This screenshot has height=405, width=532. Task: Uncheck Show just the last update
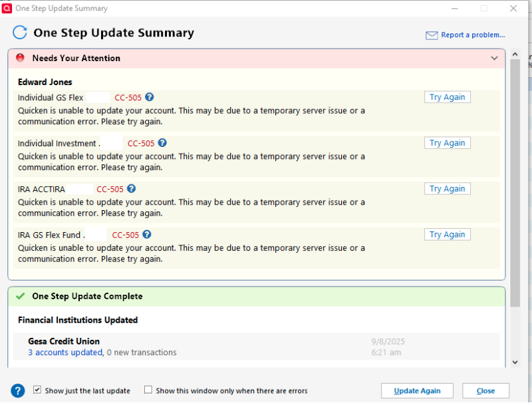[x=37, y=390]
